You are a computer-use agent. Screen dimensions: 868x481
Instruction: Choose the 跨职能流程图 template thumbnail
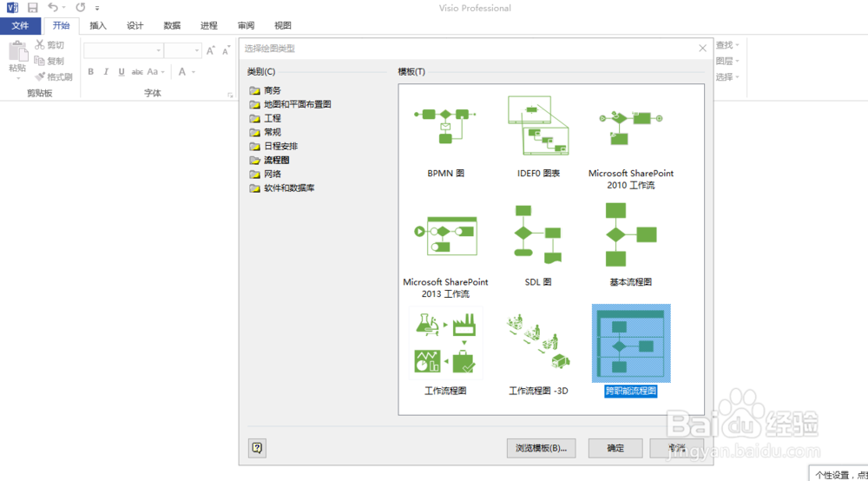pos(631,343)
